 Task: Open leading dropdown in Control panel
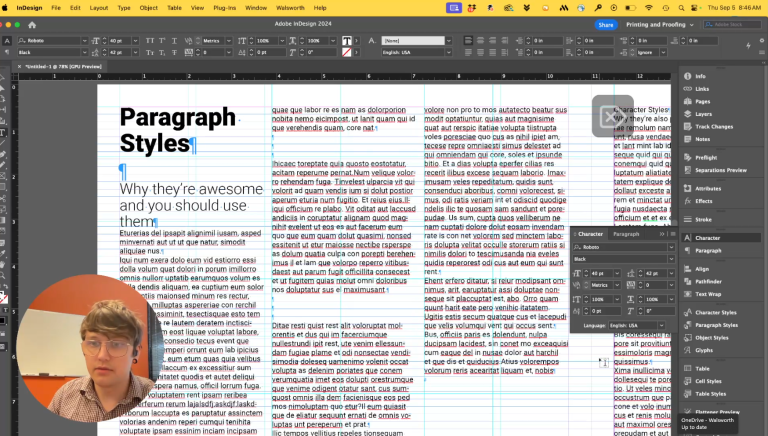(135, 52)
